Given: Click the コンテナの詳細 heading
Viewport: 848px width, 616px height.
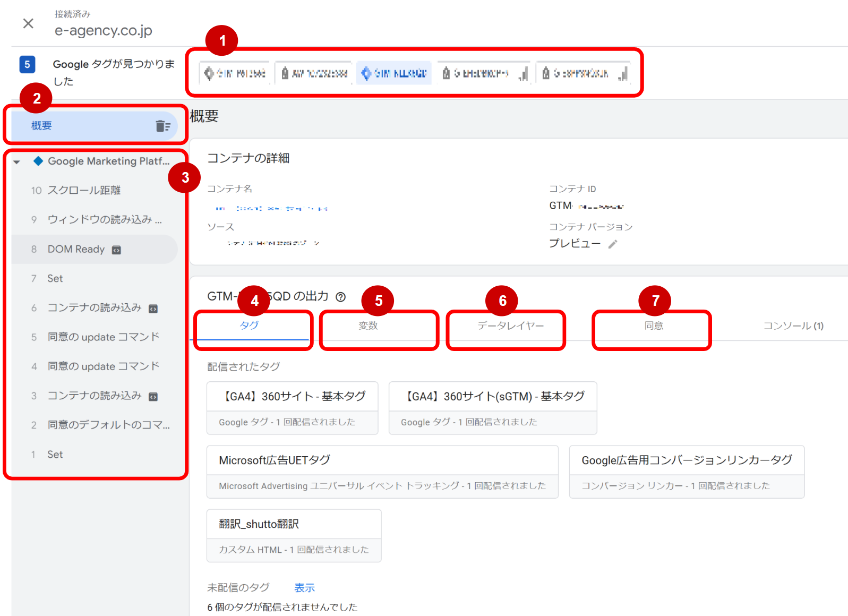Looking at the screenshot, I should (249, 158).
